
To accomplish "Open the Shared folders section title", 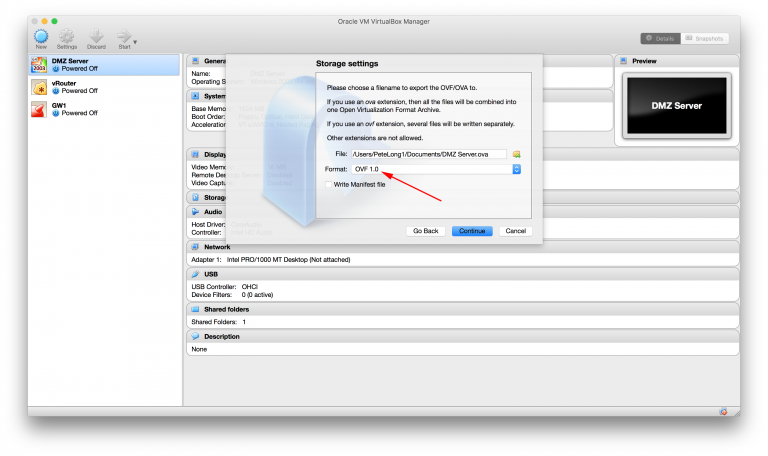I will point(226,310).
